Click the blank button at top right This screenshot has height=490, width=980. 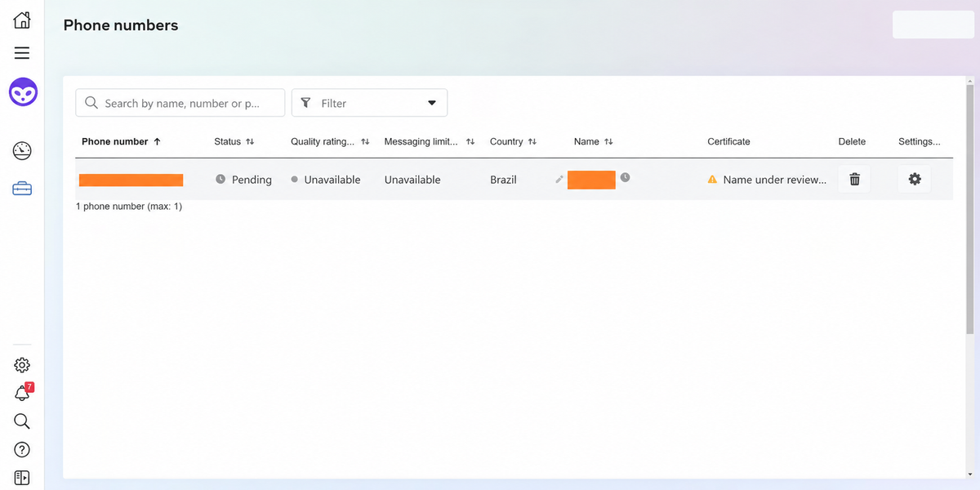[933, 24]
